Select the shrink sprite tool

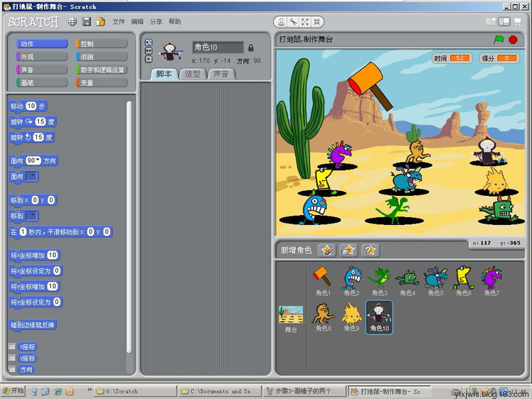[x=317, y=22]
